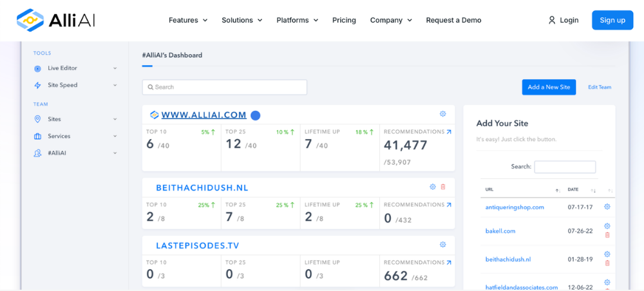
Task: Open recommendations arrow on lastepisodes.tv card
Action: (x=448, y=262)
